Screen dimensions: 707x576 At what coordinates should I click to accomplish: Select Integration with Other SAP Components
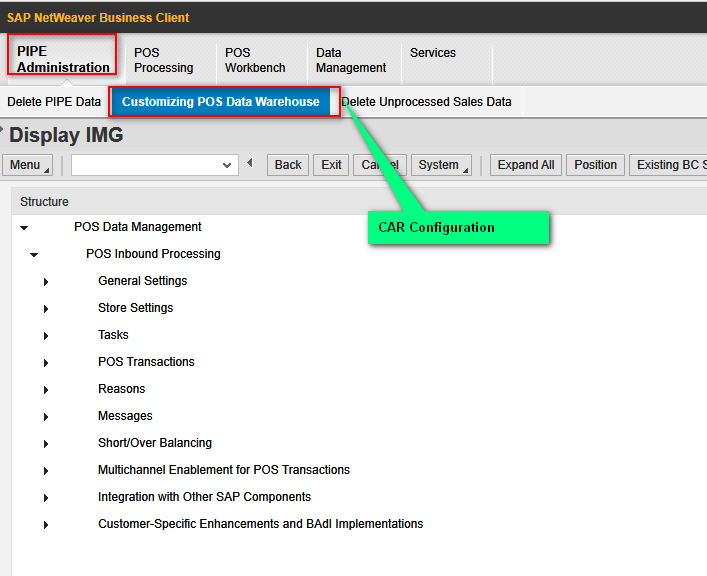(204, 497)
